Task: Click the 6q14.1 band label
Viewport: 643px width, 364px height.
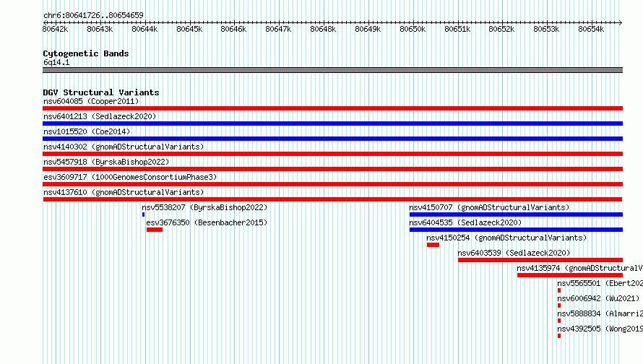Action: tap(56, 62)
